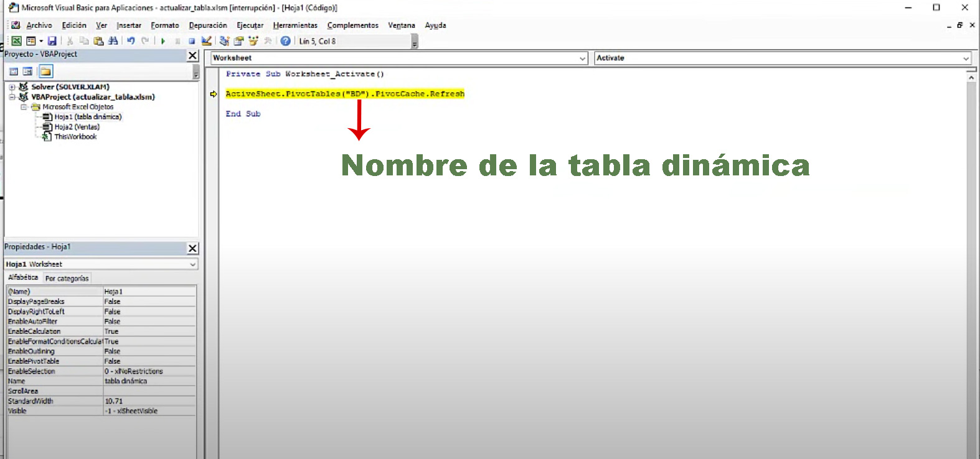980x459 pixels.
Task: Collapse the Microsoft Excel Objetos folder
Action: click(24, 107)
